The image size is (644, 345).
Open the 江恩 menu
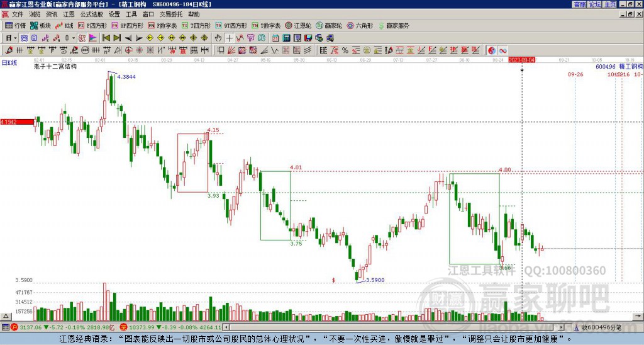69,14
